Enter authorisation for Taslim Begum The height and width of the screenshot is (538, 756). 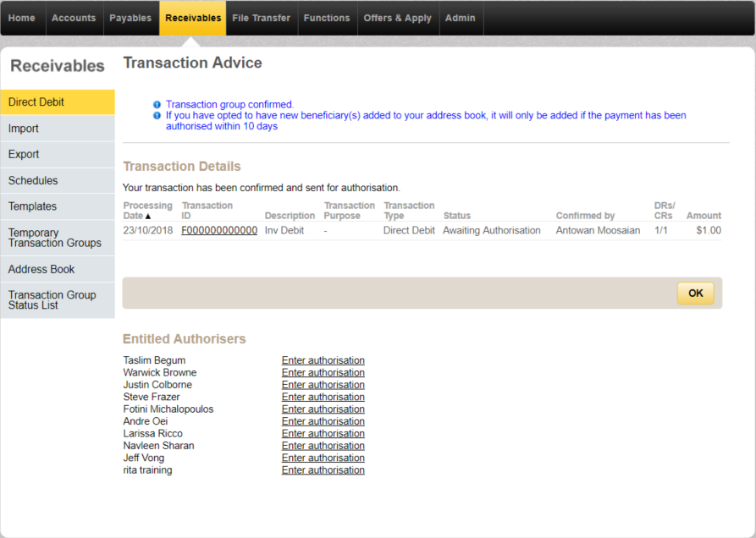coord(323,360)
